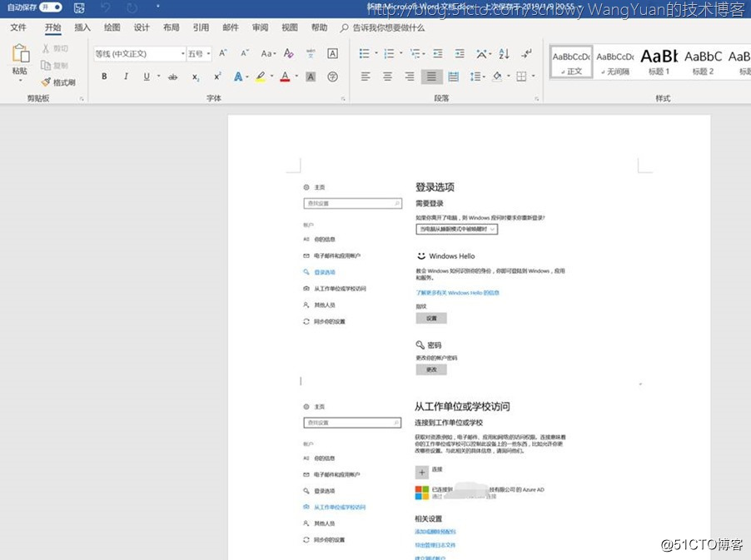751x560 pixels.
Task: Click the Save icon in title bar
Action: pyautogui.click(x=79, y=7)
